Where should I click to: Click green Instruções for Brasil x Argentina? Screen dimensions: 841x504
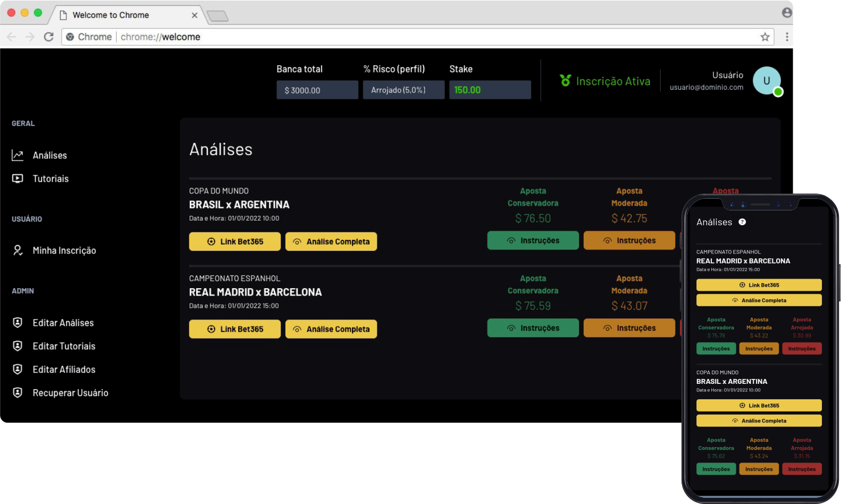tap(533, 240)
